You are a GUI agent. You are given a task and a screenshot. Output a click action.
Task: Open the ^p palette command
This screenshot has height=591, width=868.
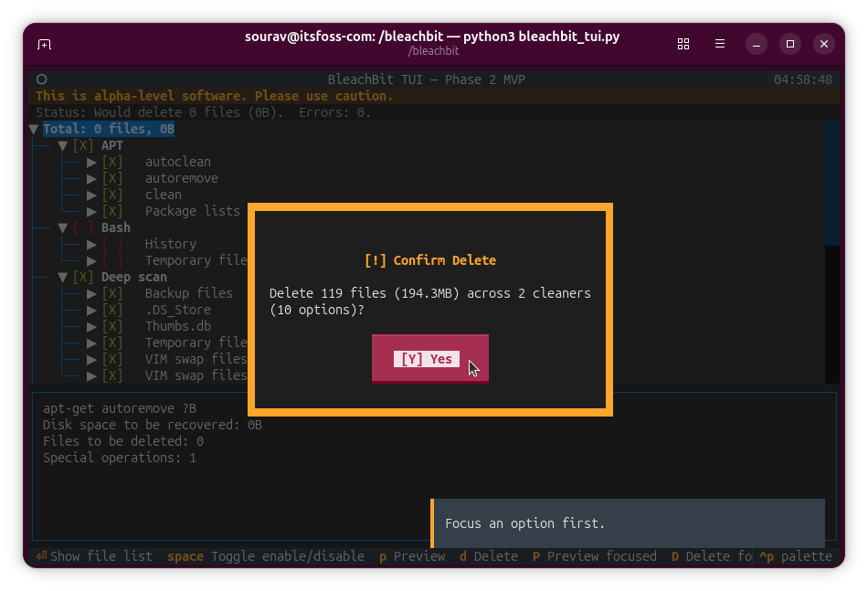pos(796,556)
